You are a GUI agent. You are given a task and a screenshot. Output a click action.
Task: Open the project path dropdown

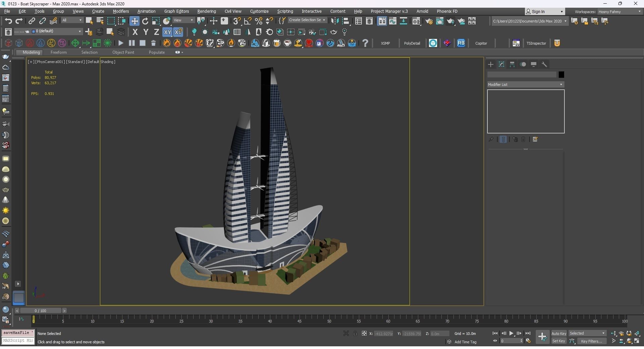[x=530, y=21]
